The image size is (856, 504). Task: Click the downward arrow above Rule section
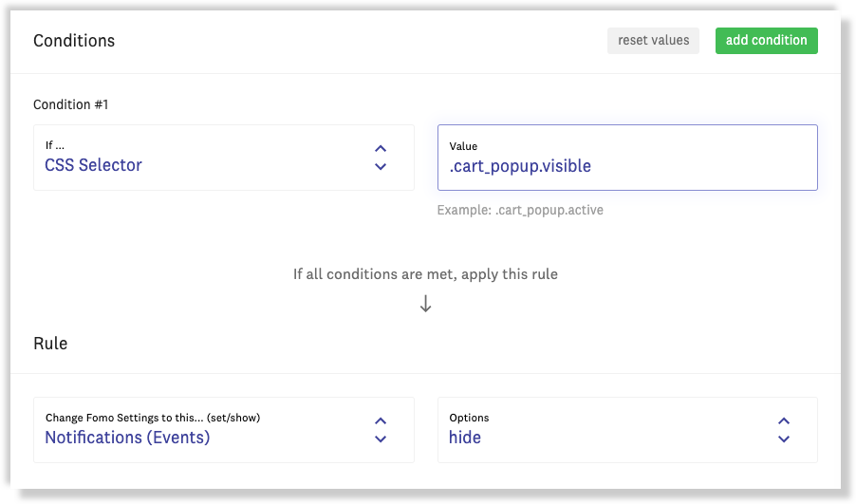pos(426,304)
